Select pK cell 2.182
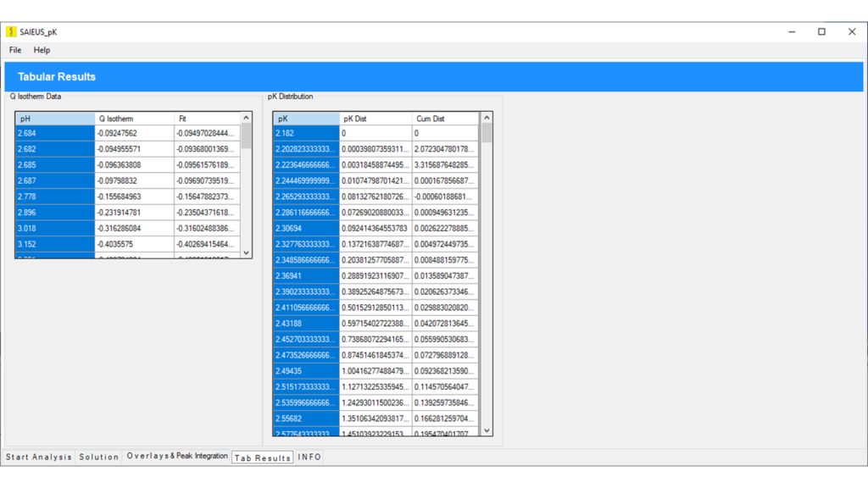Viewport: 868px width, 488px height. 306,133
